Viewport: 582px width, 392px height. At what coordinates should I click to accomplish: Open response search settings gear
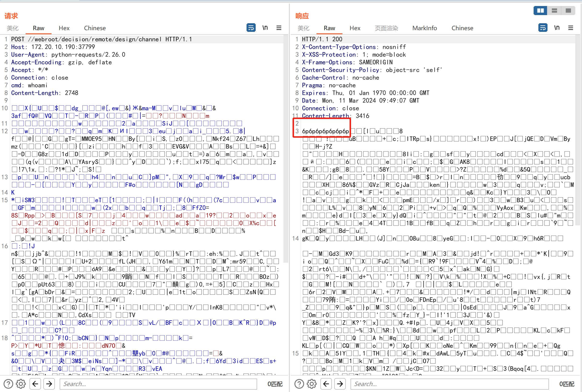[x=312, y=384]
